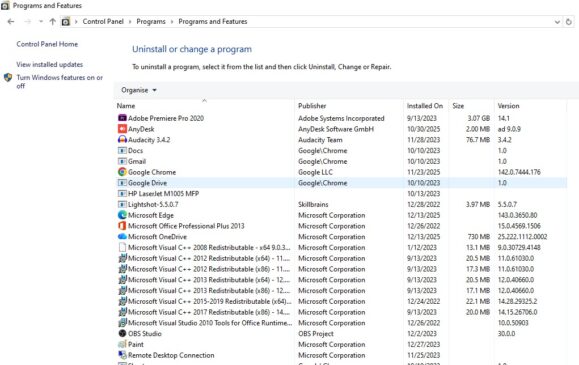This screenshot has height=365, width=579.
Task: Click the Paint program icon
Action: pos(122,344)
